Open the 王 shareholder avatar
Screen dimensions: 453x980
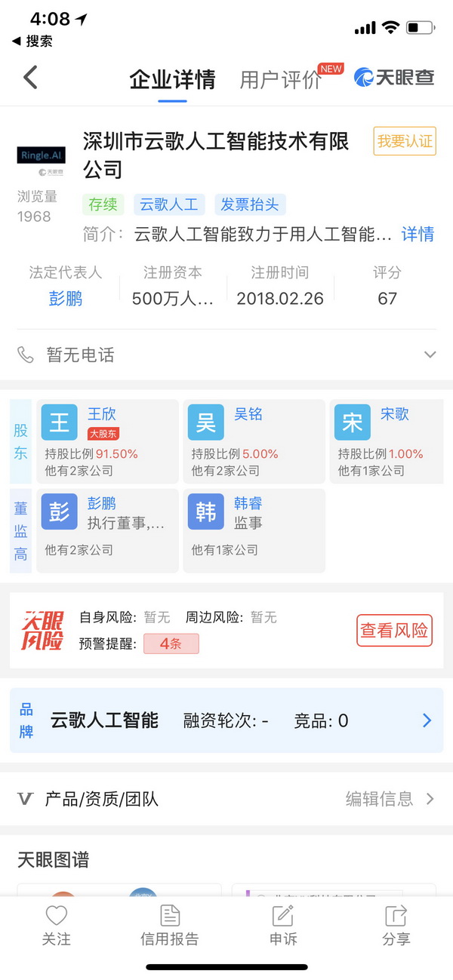tap(60, 422)
